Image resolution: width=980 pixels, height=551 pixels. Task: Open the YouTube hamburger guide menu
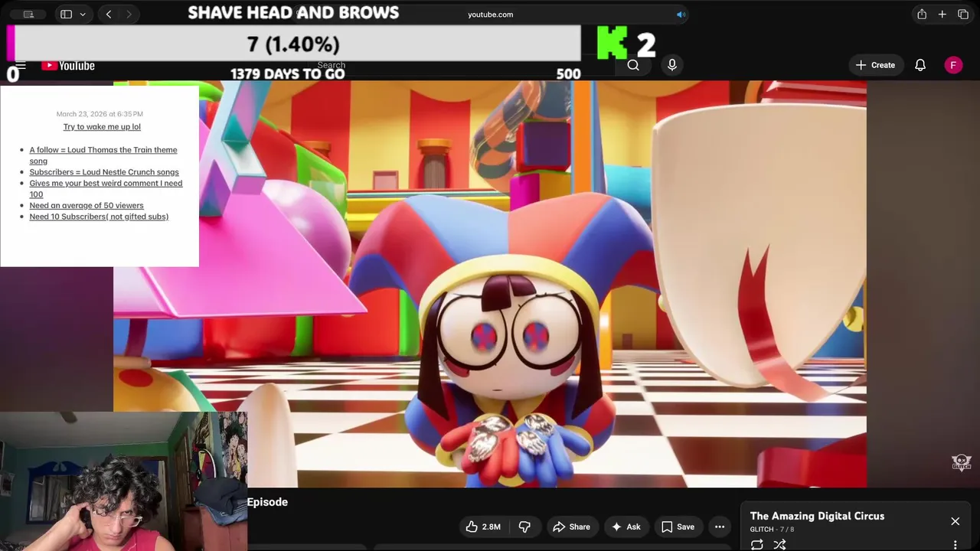point(21,66)
